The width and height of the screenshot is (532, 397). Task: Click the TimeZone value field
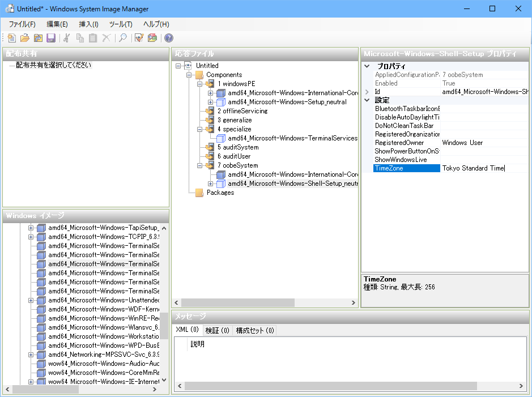pos(484,168)
